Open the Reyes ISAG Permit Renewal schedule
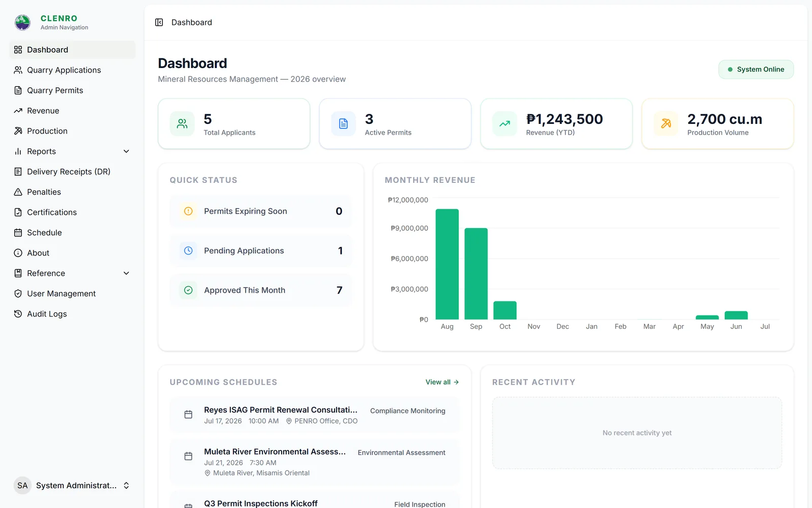 click(314, 415)
